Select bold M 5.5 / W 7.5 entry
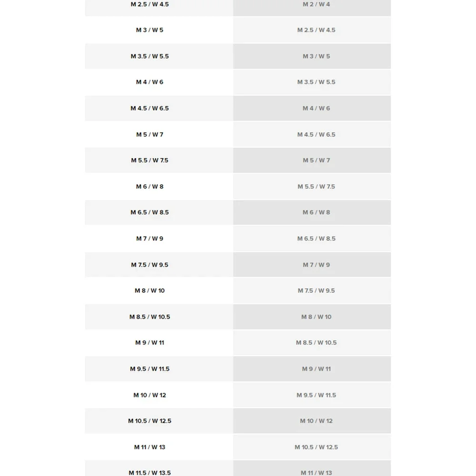 [149, 160]
